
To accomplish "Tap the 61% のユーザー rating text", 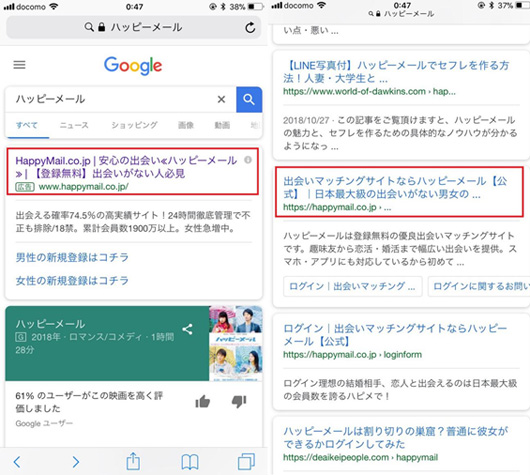I will coord(89,402).
